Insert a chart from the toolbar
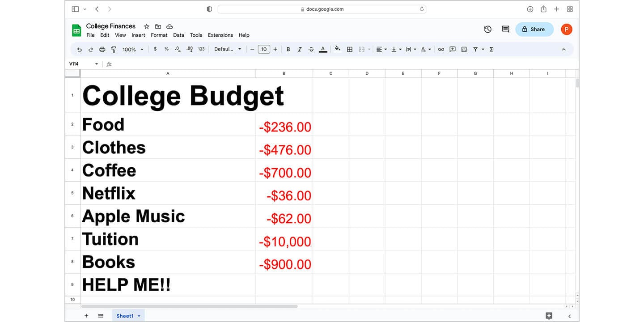644x322 pixels. point(464,50)
